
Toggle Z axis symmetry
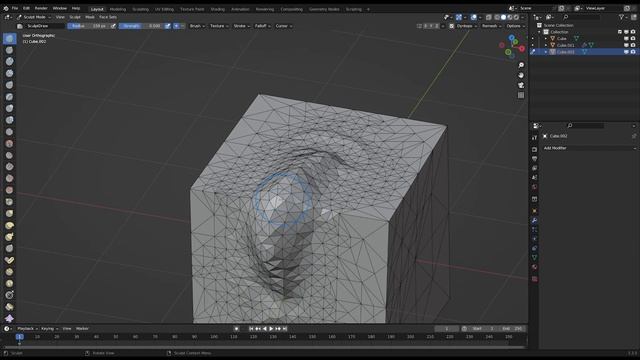(437, 26)
